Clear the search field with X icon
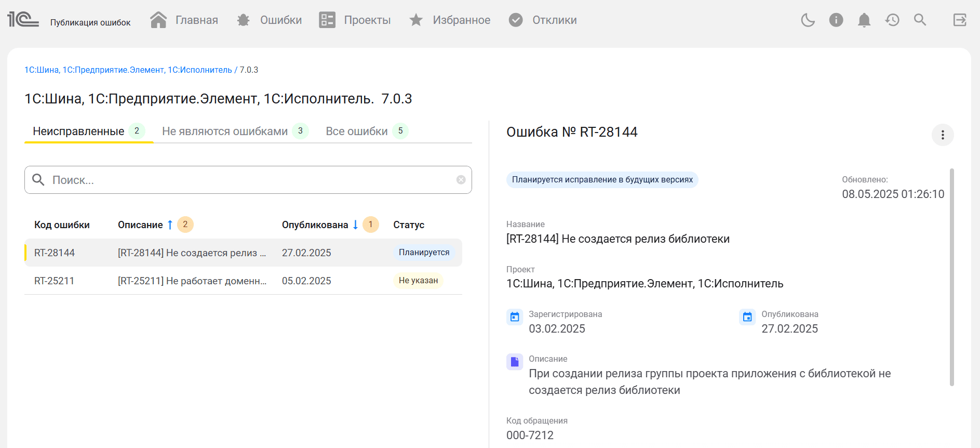The height and width of the screenshot is (448, 980). click(x=461, y=180)
